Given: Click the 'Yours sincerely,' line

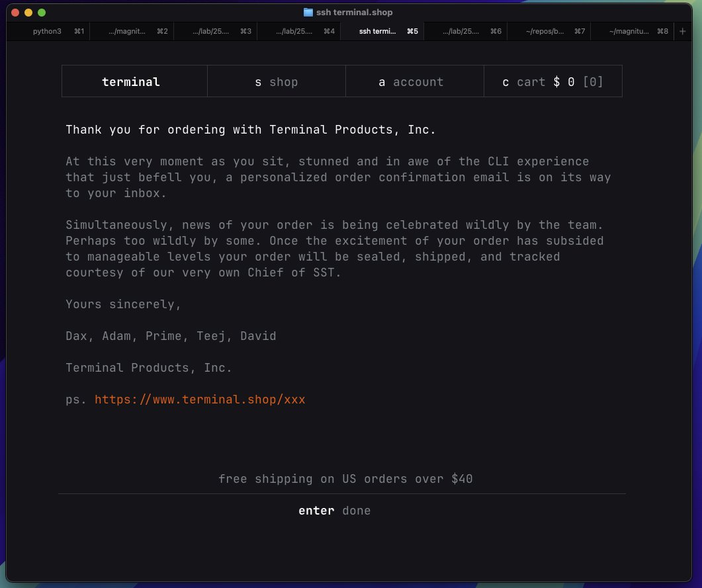Looking at the screenshot, I should (x=123, y=304).
